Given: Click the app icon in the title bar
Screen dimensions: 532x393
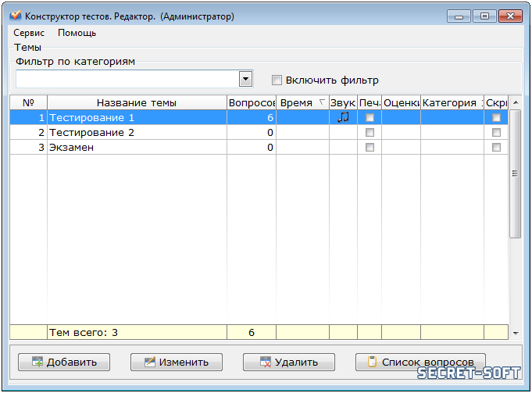Looking at the screenshot, I should coord(16,16).
